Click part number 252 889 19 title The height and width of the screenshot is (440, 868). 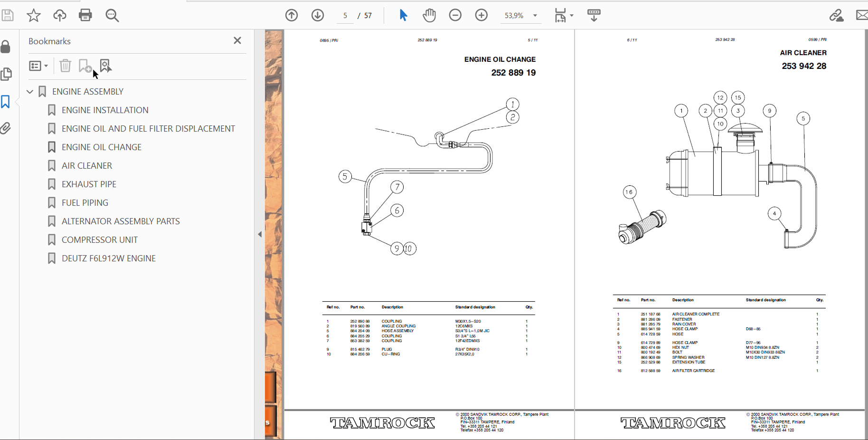[513, 73]
